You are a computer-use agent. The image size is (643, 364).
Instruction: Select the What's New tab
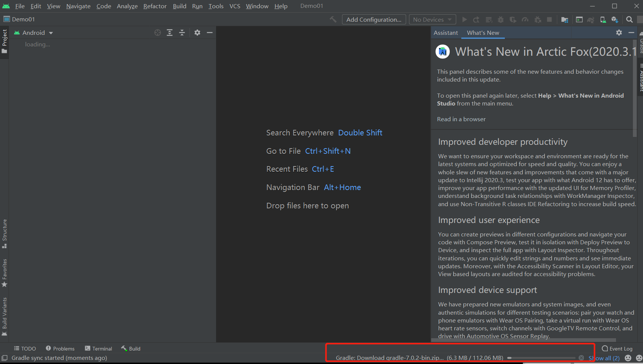click(483, 33)
